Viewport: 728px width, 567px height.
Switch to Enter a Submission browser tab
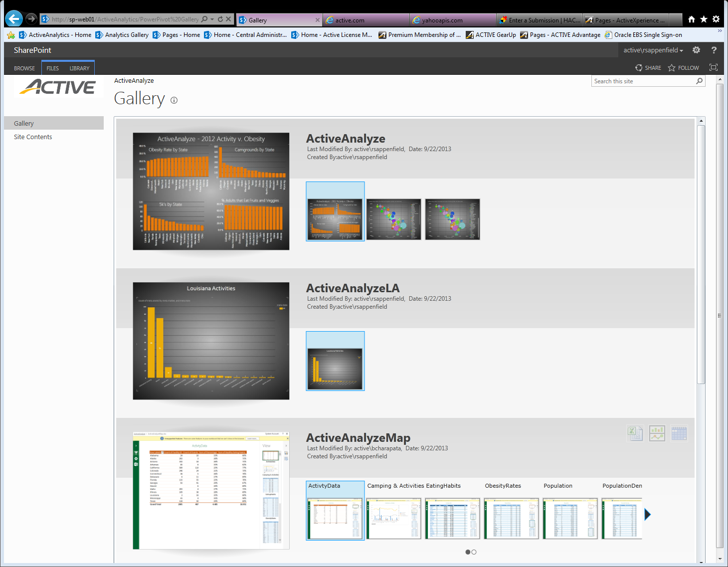pyautogui.click(x=540, y=20)
